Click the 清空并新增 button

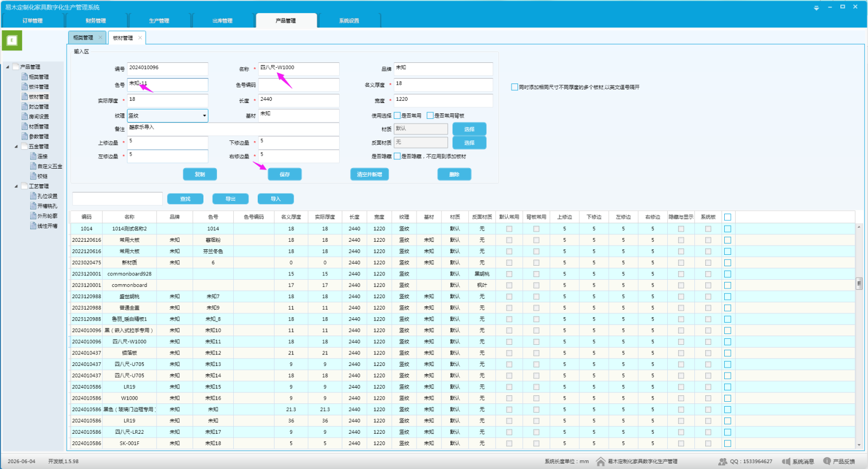(369, 174)
